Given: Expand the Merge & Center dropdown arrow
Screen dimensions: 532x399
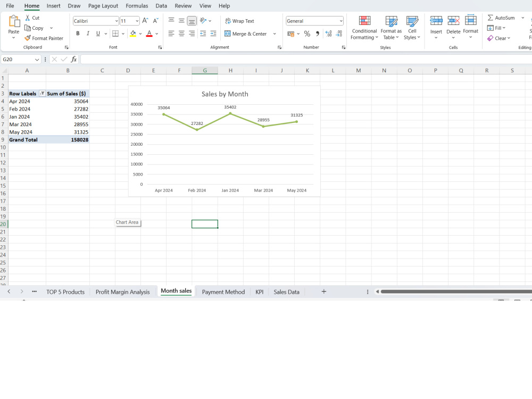Looking at the screenshot, I should (x=275, y=34).
